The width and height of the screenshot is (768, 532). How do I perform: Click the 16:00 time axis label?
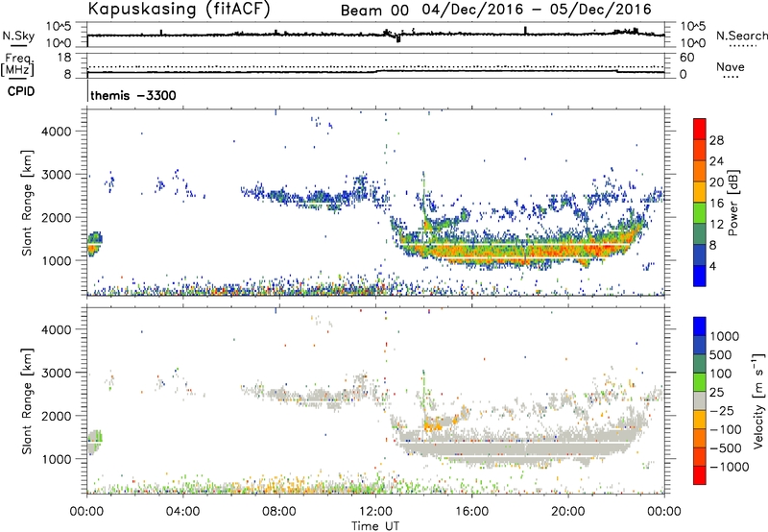pyautogui.click(x=471, y=512)
